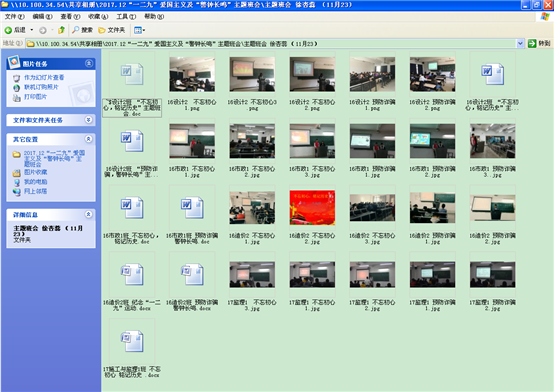This screenshot has width=554, height=392.
Task: Choose View as slide show task
Action: [x=44, y=77]
